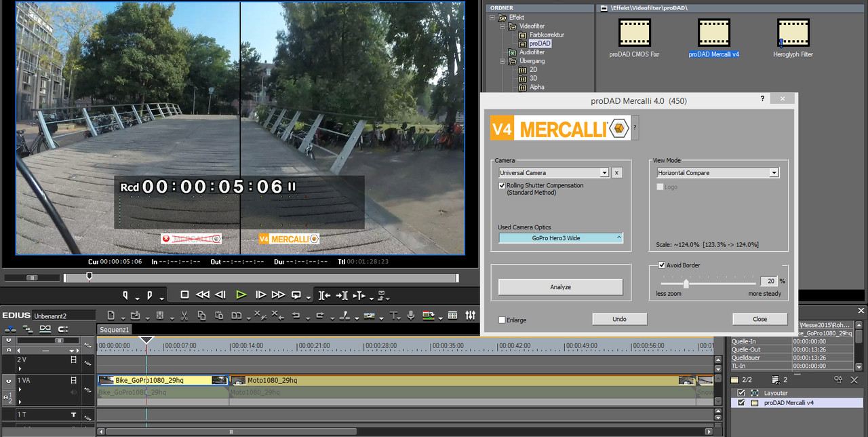Viewport: 868px width, 437px height.
Task: Ripple delete with the second X icon
Action: (x=277, y=315)
